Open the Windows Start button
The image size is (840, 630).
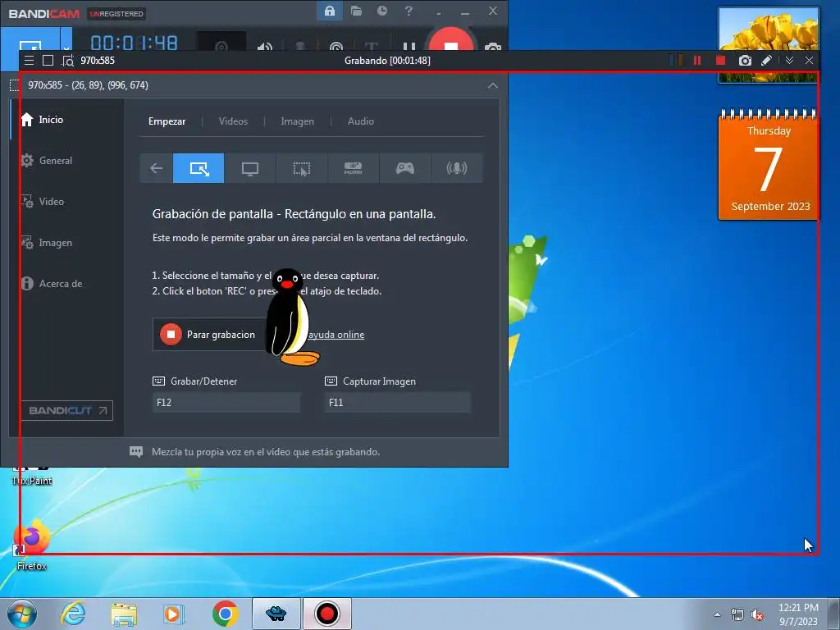[22, 614]
